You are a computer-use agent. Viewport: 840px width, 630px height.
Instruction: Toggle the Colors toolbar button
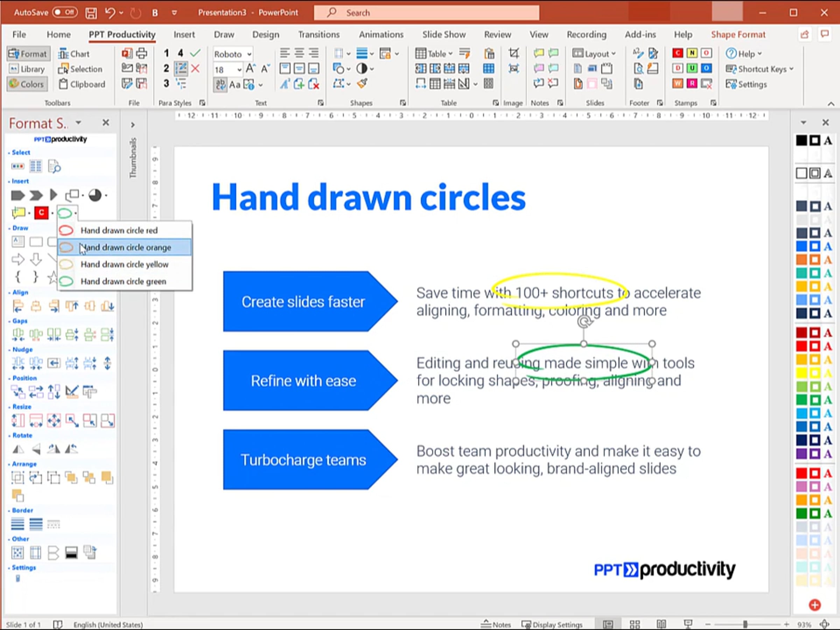(x=27, y=84)
